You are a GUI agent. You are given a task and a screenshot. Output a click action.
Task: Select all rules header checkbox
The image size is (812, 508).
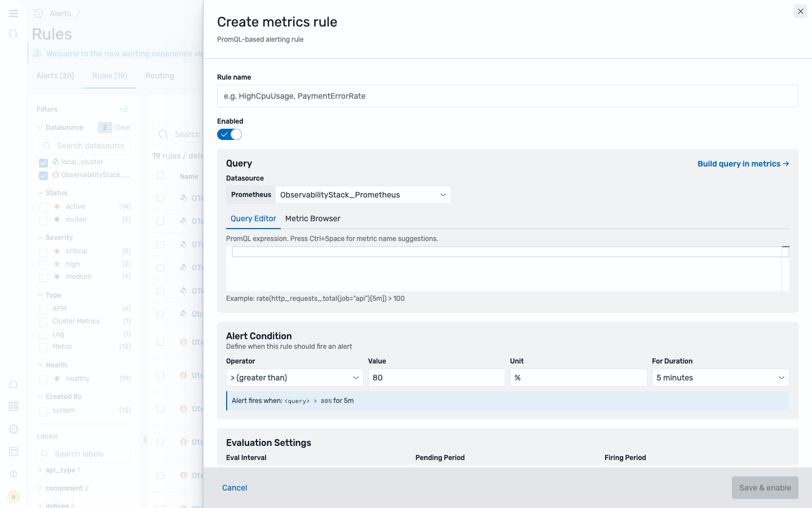161,176
